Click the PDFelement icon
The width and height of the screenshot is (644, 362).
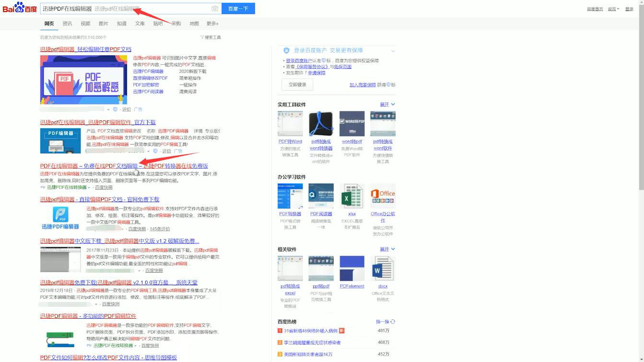352,268
